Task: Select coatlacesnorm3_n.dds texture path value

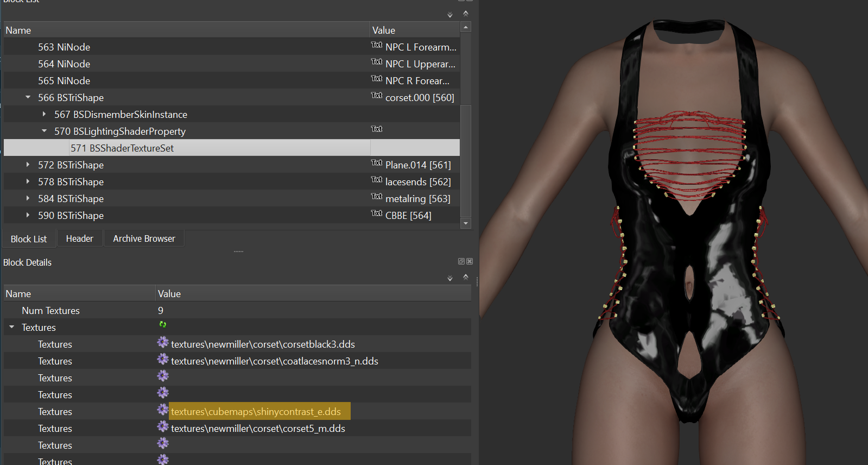Action: coord(275,361)
